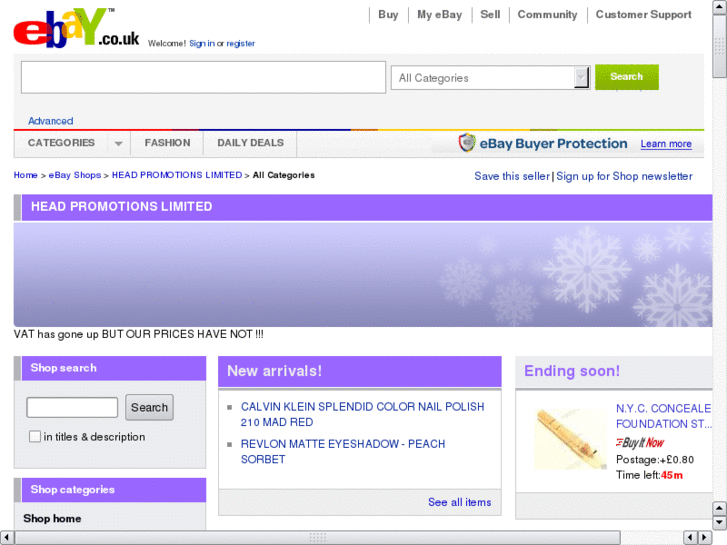Click Save this seller link
727x545 pixels.
coord(512,176)
